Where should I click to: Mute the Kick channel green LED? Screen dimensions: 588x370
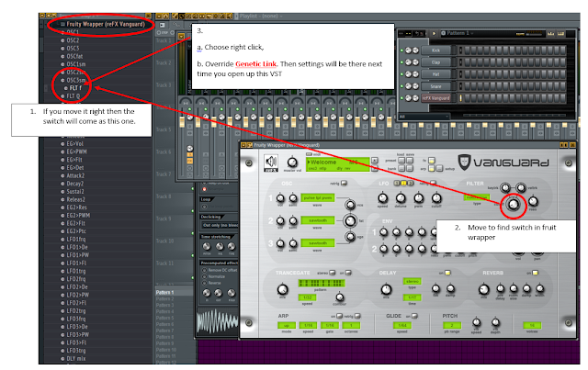[402, 50]
